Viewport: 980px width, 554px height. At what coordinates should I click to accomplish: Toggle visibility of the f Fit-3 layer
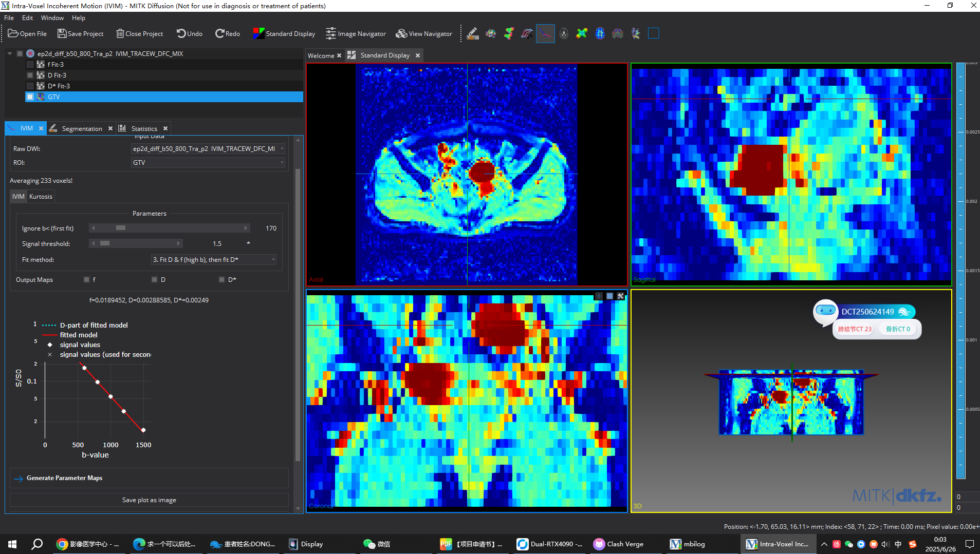coord(30,65)
